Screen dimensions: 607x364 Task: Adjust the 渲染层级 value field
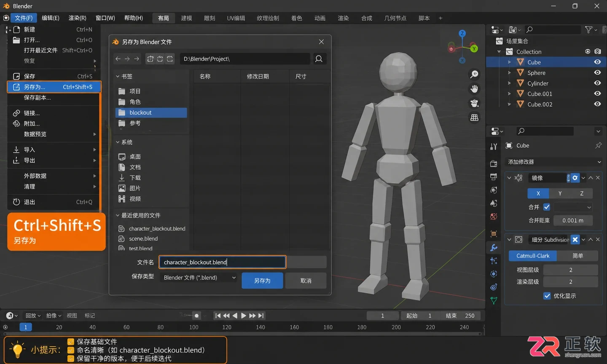pyautogui.click(x=571, y=281)
